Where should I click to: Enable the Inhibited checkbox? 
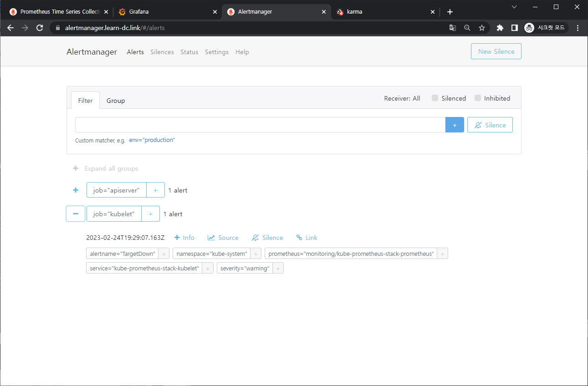pyautogui.click(x=478, y=98)
